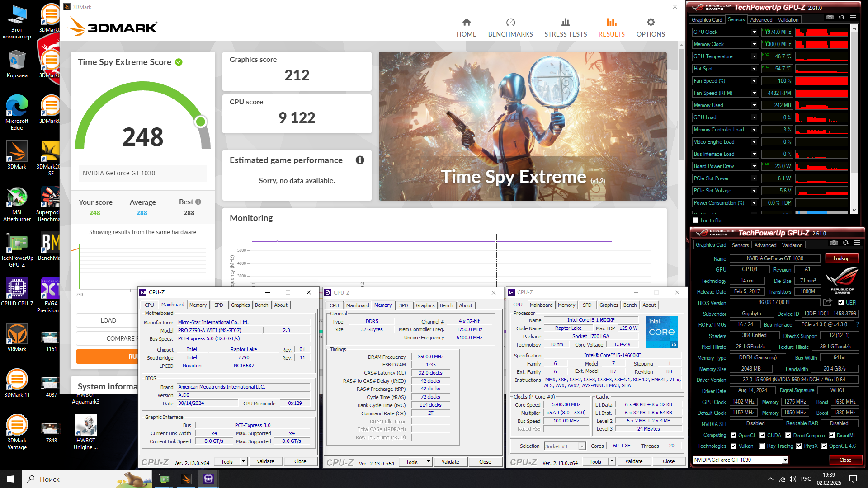
Task: Open Tools dropdown arrow in CPU-Z Mainboard window
Action: [x=243, y=461]
